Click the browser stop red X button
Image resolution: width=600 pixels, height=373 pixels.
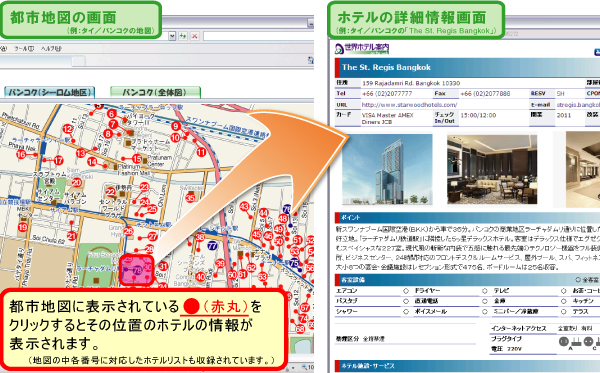pyautogui.click(x=194, y=36)
